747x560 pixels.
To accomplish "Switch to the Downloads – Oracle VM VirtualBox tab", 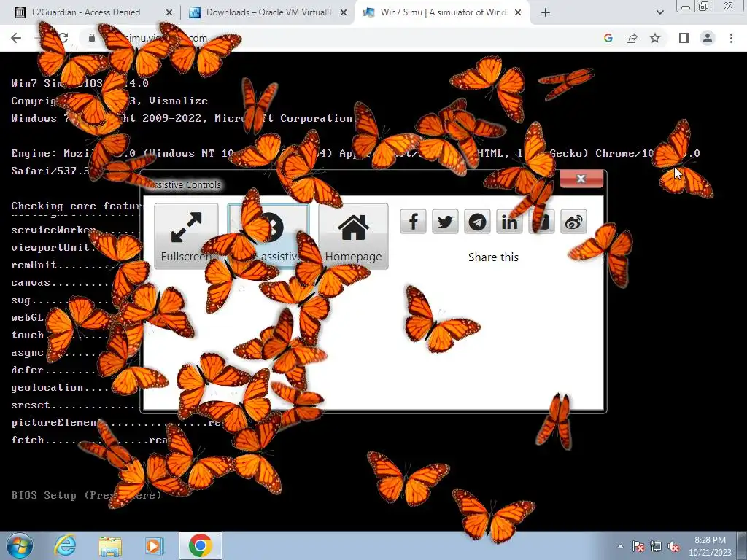I will click(269, 12).
